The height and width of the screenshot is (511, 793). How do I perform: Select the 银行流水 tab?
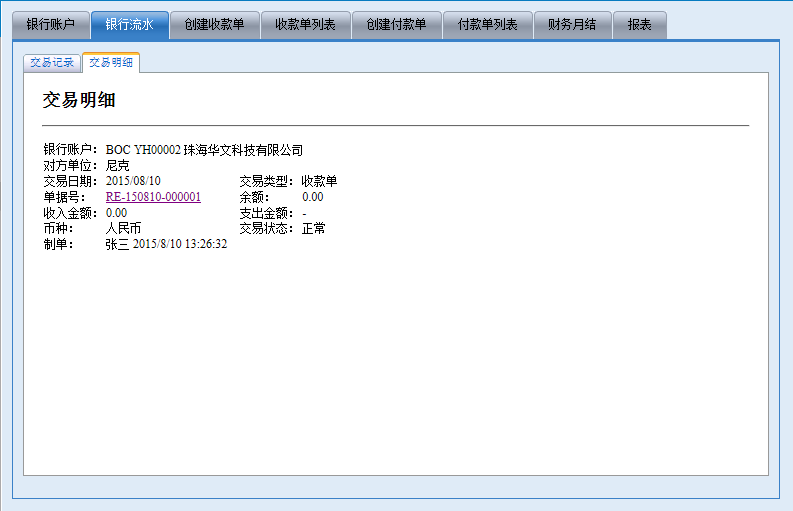pos(129,25)
